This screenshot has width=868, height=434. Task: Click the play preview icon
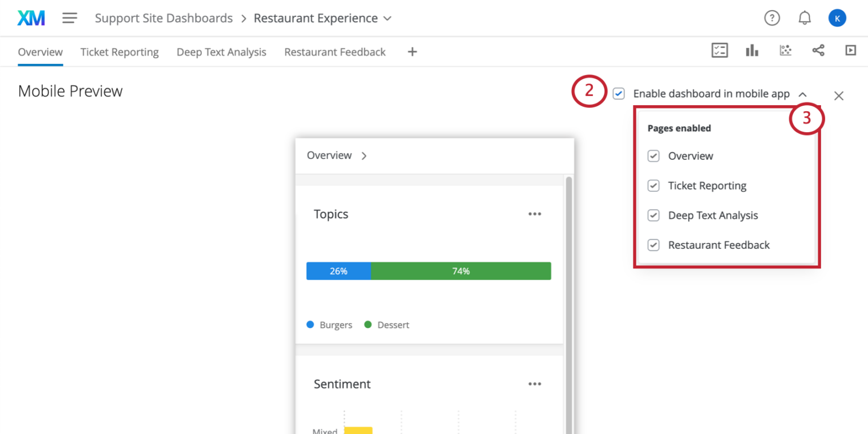point(850,51)
